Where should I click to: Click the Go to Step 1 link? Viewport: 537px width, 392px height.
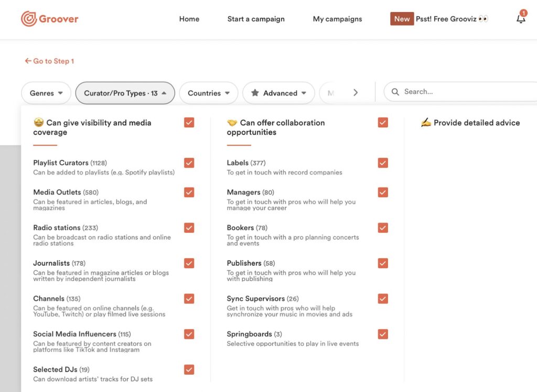click(53, 61)
